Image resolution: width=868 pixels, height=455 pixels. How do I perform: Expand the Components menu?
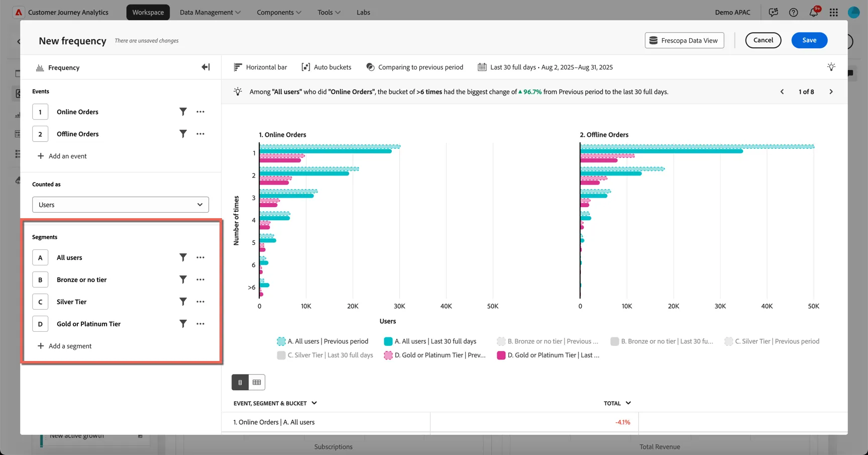click(x=279, y=12)
